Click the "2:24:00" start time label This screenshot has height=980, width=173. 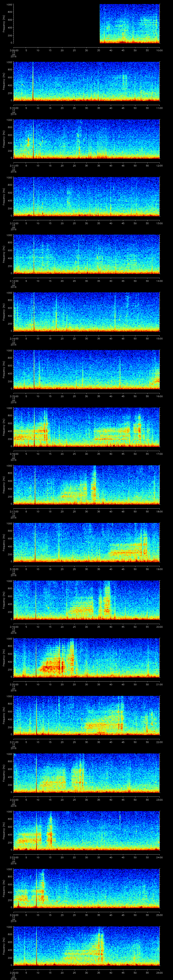[x=14, y=915]
